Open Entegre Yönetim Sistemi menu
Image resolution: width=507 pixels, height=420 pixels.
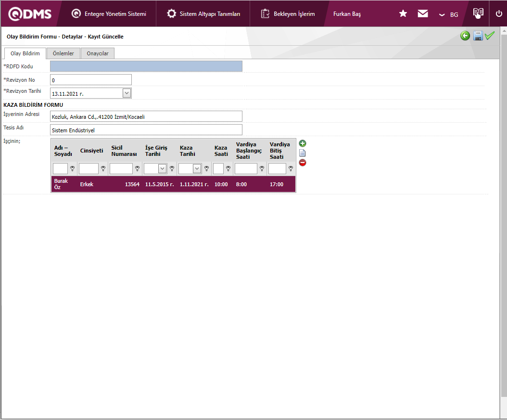[109, 14]
